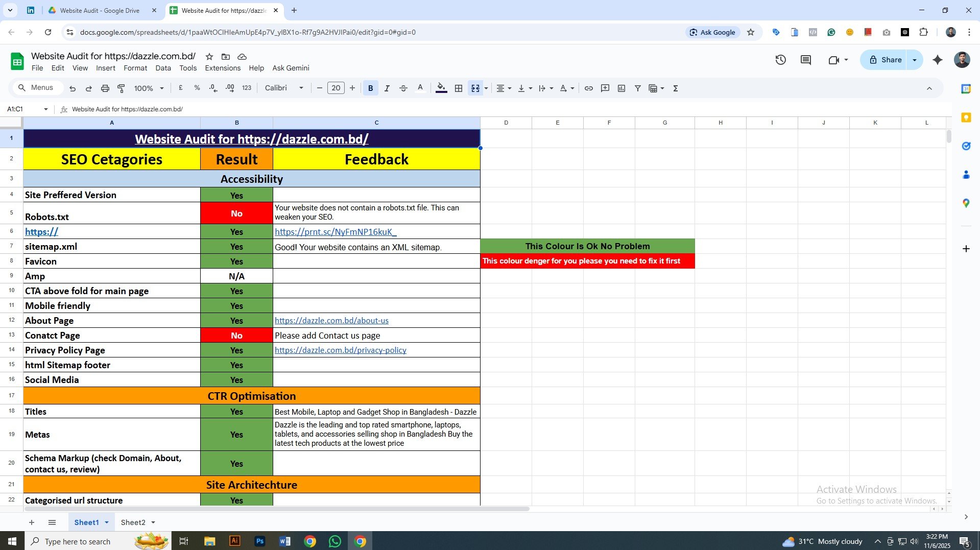Open the Format menu
980x550 pixels.
[x=135, y=68]
